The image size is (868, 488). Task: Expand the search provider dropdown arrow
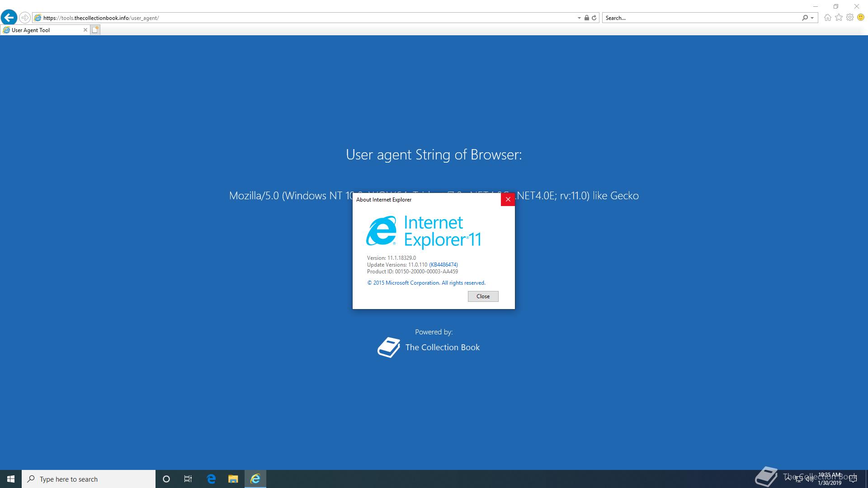coord(812,18)
